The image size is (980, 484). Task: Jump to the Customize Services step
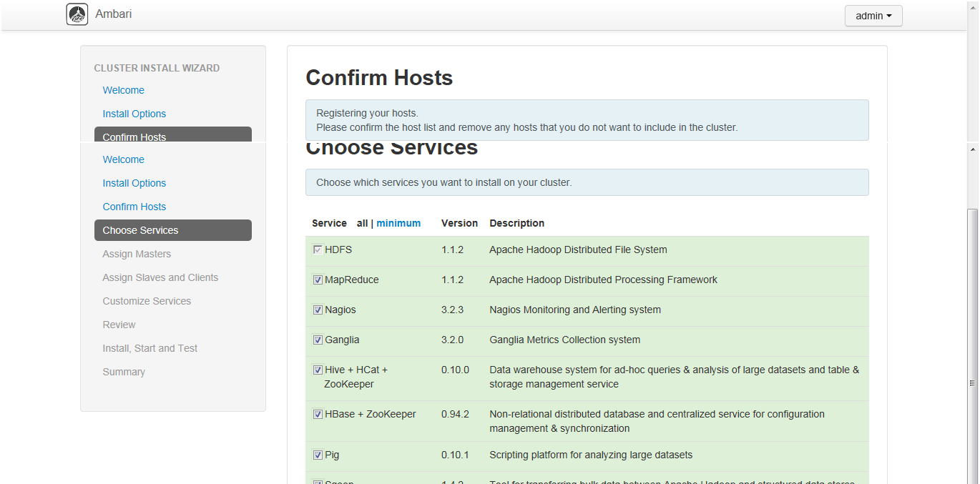point(147,301)
